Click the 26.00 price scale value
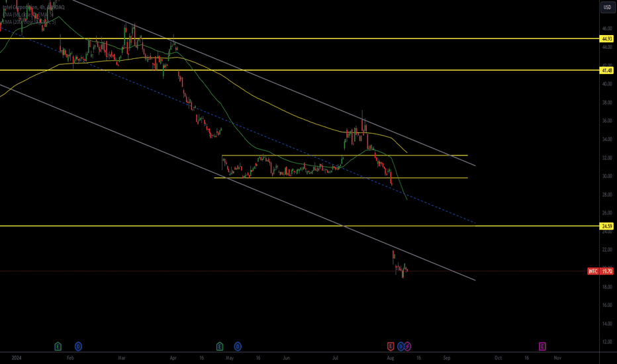 [x=607, y=213]
